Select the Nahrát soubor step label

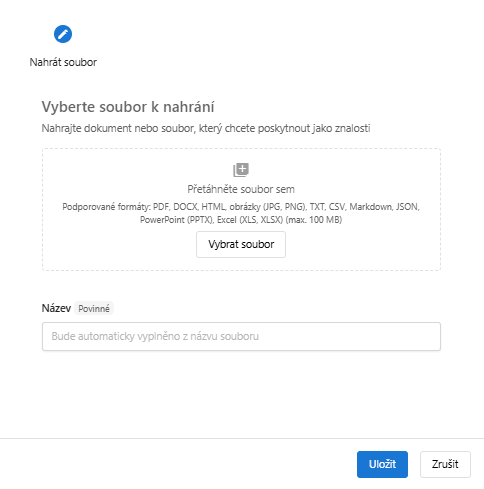(63, 62)
